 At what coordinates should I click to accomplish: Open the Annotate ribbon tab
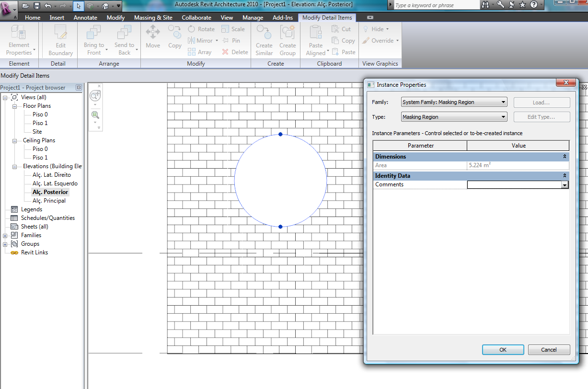coord(85,18)
